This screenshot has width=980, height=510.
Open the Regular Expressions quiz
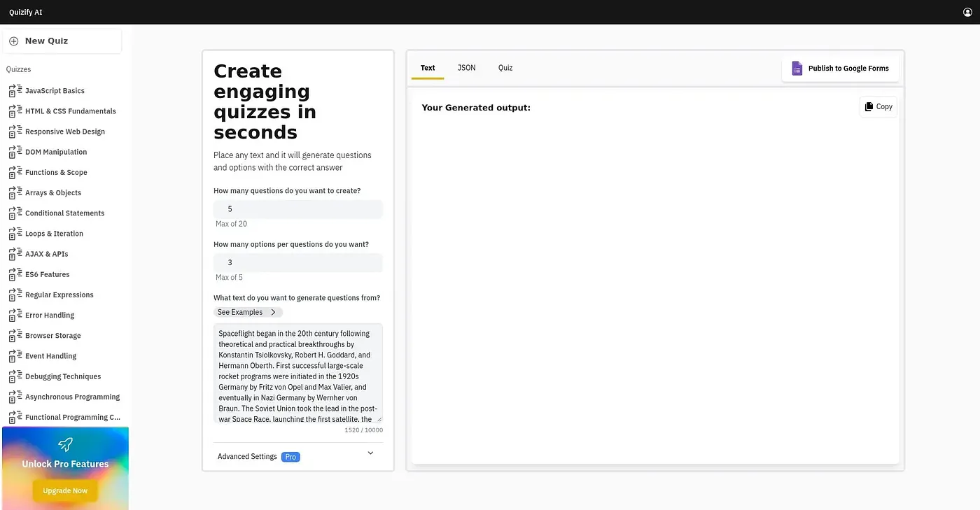[x=59, y=295]
